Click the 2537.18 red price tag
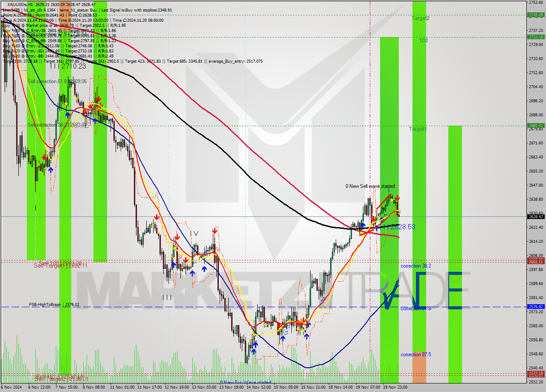Viewport: 546px width, 392px height. [536, 373]
